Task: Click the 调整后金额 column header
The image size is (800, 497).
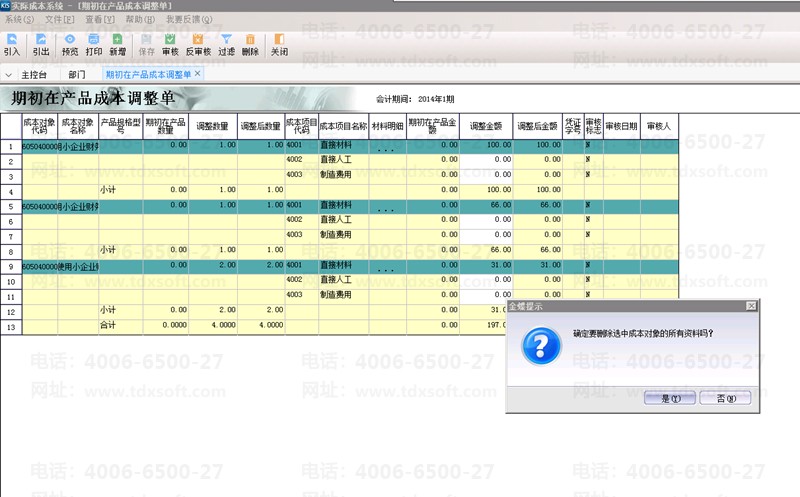Action: point(537,126)
